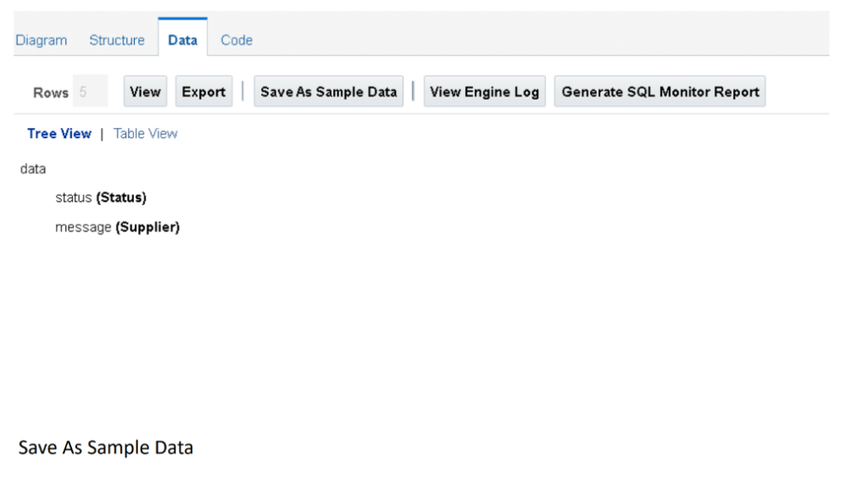Screen dimensions: 868x482
Task: Open the View Engine Log
Action: [x=485, y=91]
